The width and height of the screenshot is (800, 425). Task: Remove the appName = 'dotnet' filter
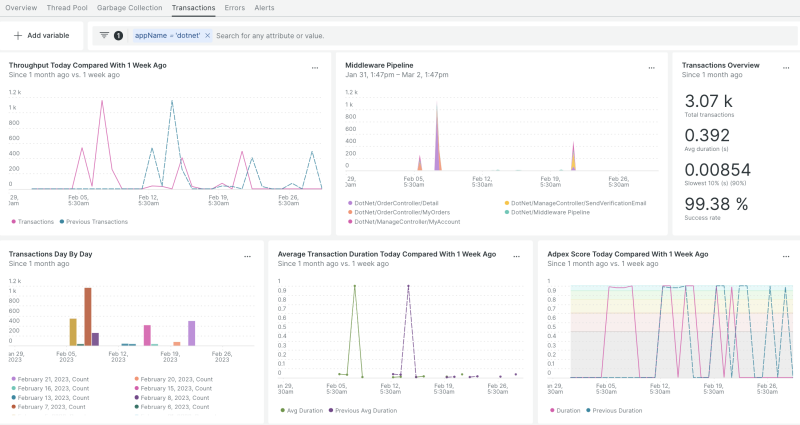(208, 35)
